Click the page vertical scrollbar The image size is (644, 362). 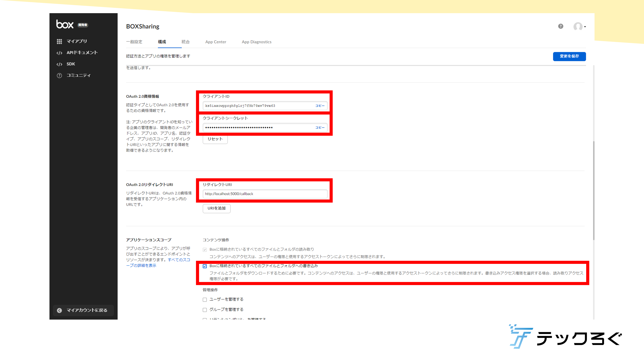[x=594, y=191]
